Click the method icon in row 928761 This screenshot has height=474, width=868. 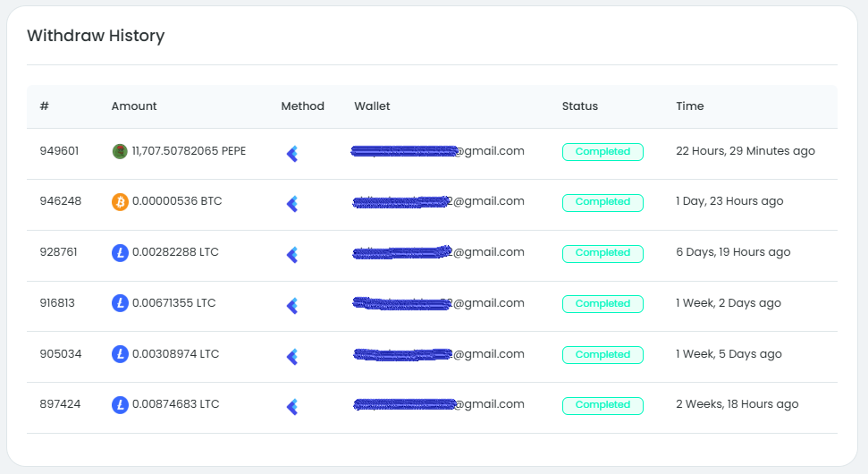click(x=292, y=255)
